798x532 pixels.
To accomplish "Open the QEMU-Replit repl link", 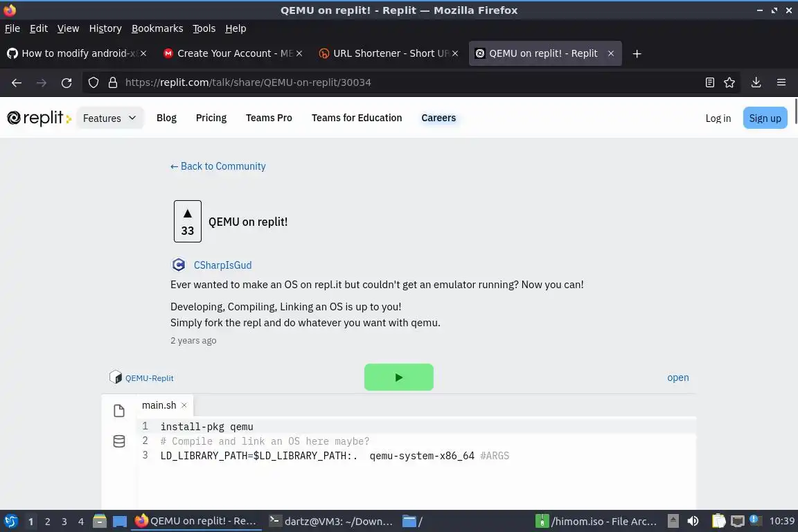I will tap(149, 378).
